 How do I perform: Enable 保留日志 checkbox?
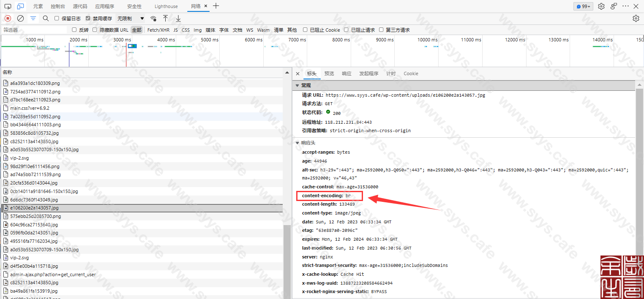(x=57, y=18)
